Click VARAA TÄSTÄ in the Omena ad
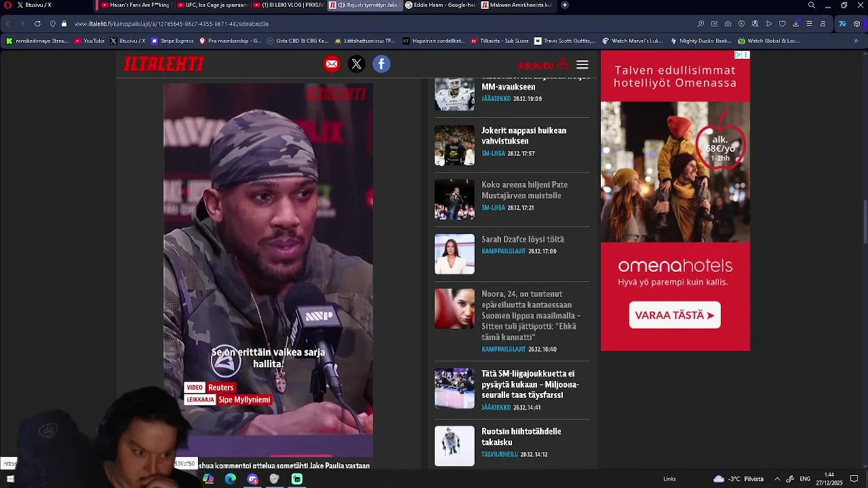The image size is (868, 488). [675, 315]
